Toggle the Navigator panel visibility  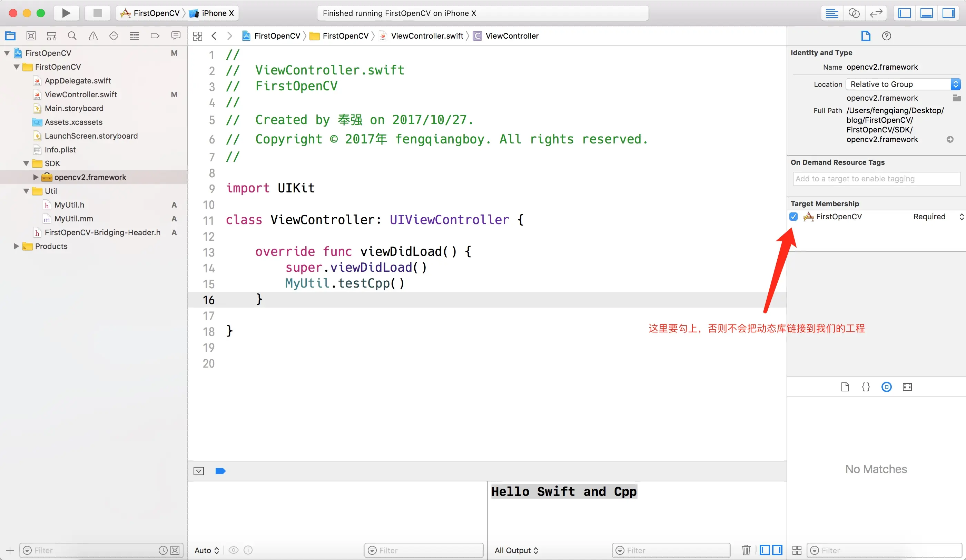(x=904, y=13)
